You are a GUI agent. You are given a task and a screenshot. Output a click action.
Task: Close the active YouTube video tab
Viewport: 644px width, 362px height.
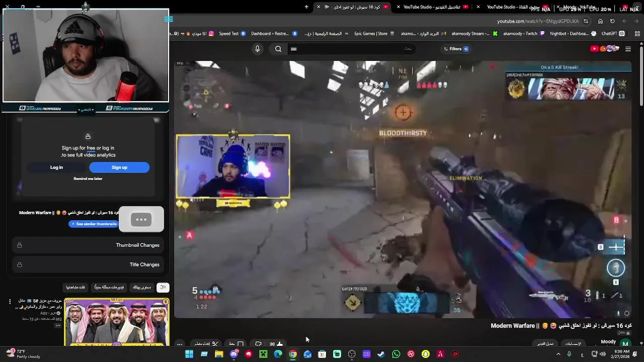click(318, 7)
